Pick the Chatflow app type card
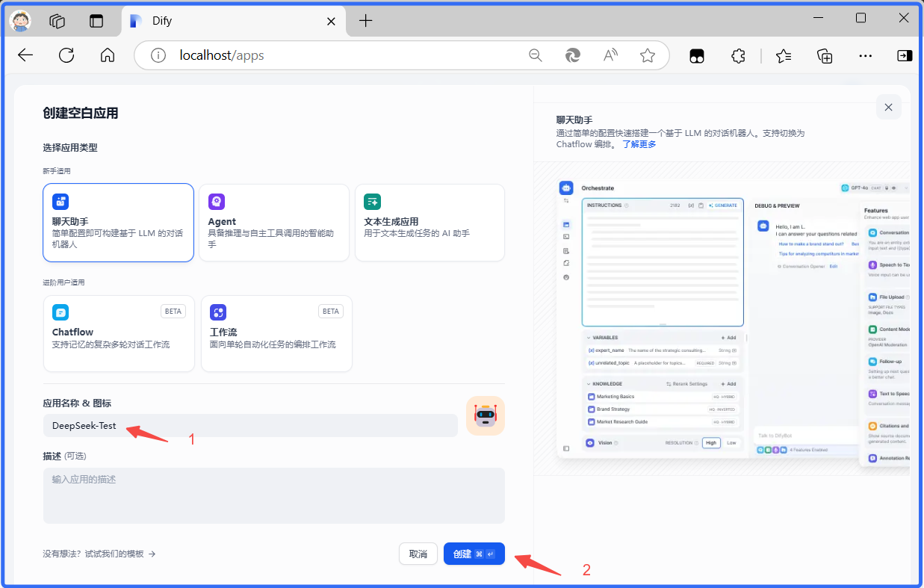 [x=119, y=333]
